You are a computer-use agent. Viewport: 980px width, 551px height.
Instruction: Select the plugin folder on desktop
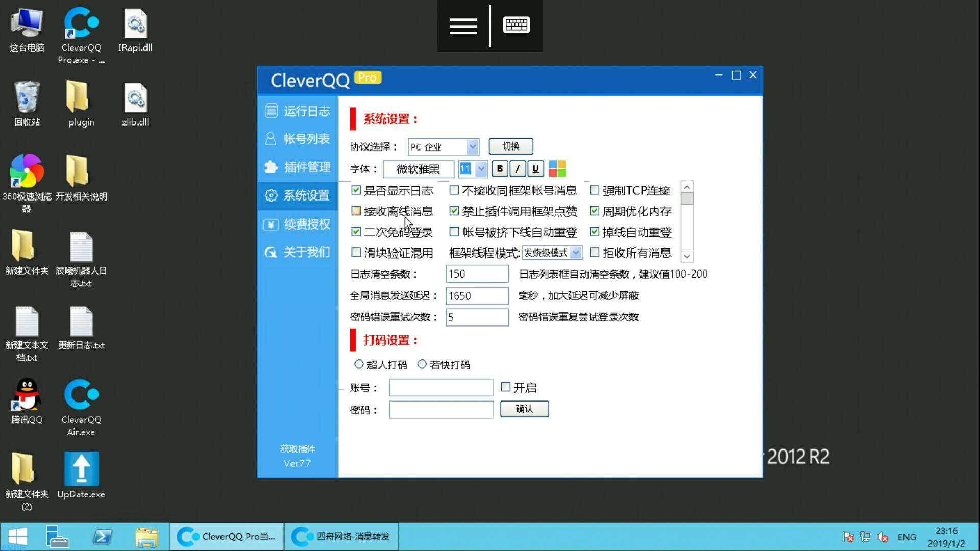pyautogui.click(x=81, y=105)
